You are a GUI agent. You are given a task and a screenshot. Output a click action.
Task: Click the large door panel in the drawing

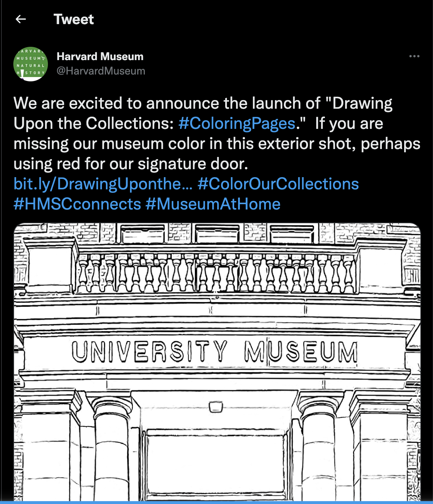point(216,464)
